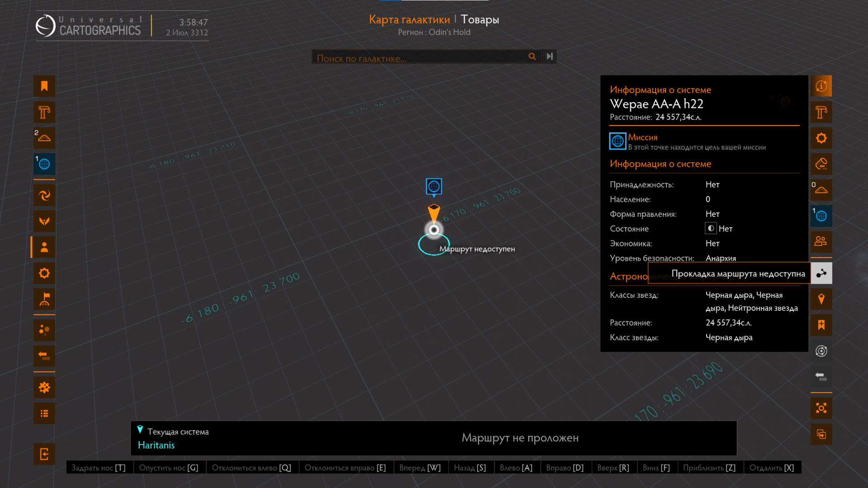The width and height of the screenshot is (868, 488).
Task: Click the Миссия globe icon in info panel
Action: 618,141
